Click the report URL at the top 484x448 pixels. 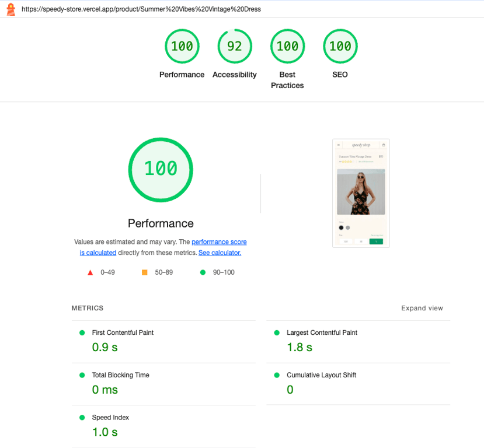point(141,9)
